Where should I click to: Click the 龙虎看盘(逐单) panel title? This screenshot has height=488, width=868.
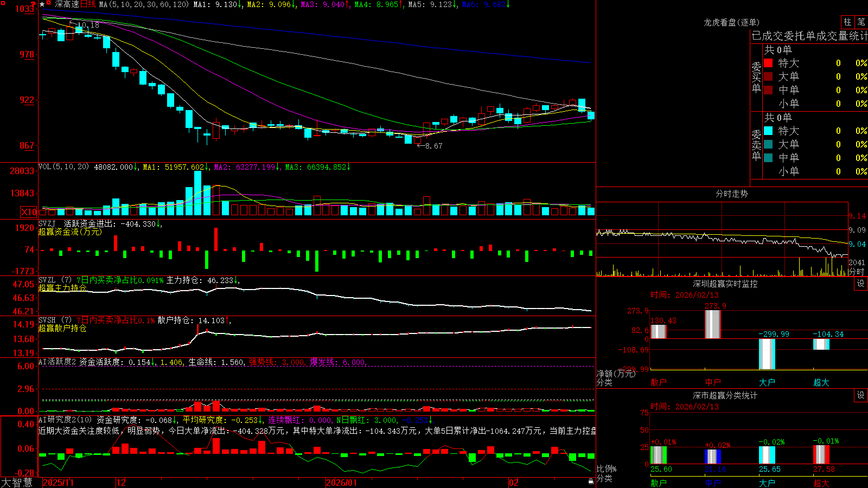731,22
